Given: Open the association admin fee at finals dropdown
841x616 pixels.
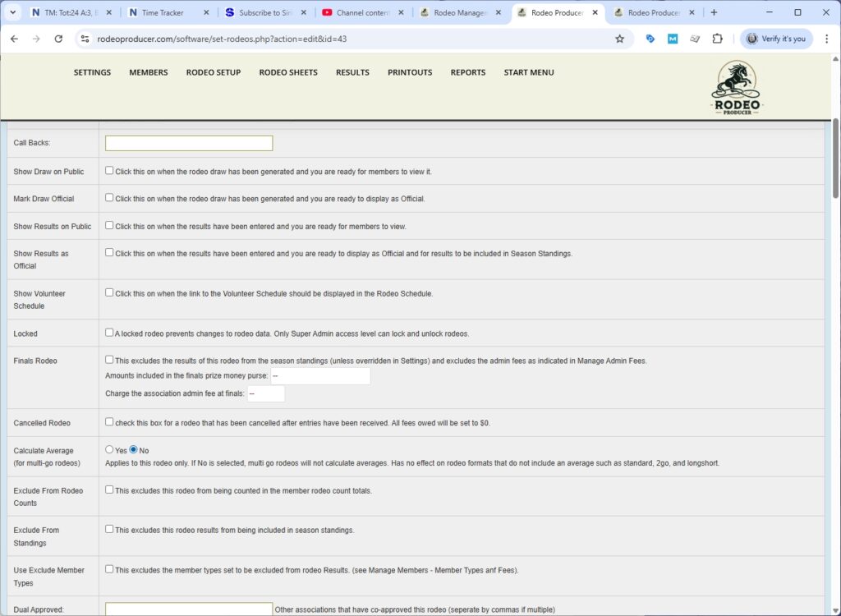Looking at the screenshot, I should click(266, 393).
